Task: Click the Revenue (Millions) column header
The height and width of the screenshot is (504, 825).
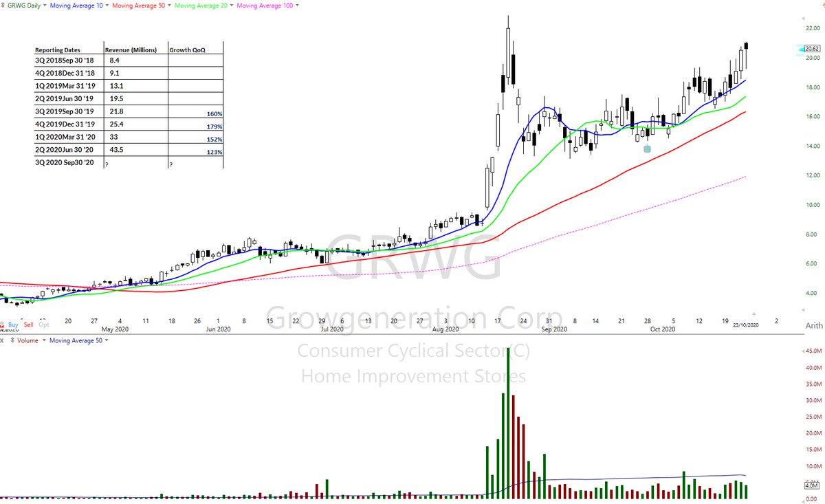Action: pyautogui.click(x=131, y=50)
